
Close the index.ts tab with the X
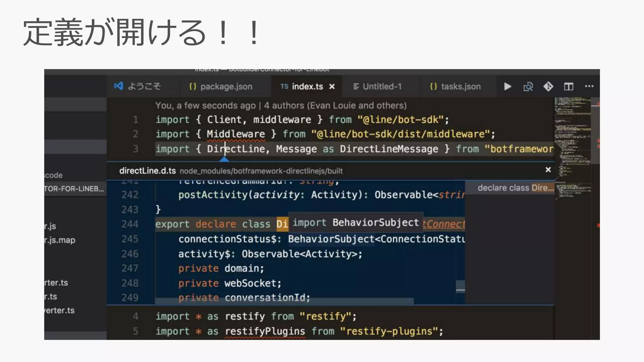(332, 86)
